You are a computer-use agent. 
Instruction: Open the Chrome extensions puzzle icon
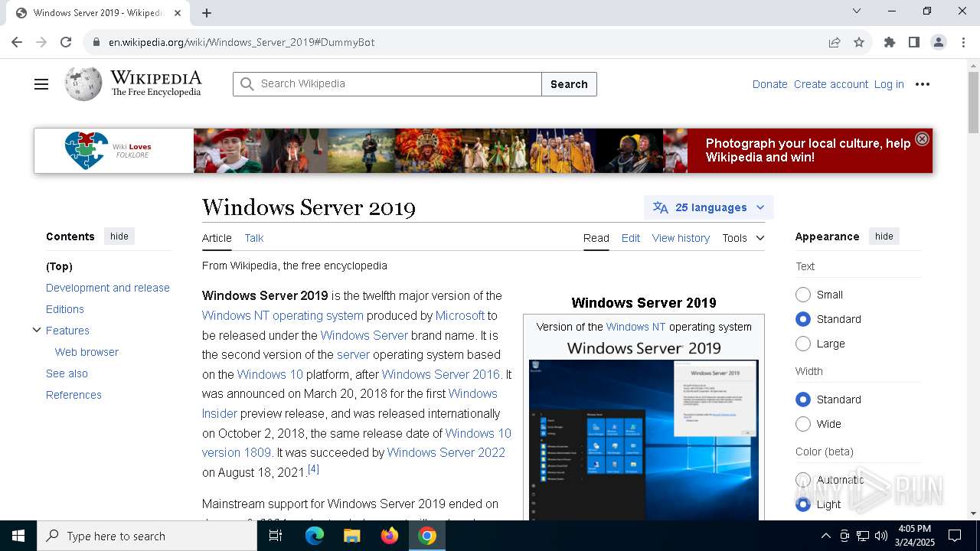coord(890,42)
